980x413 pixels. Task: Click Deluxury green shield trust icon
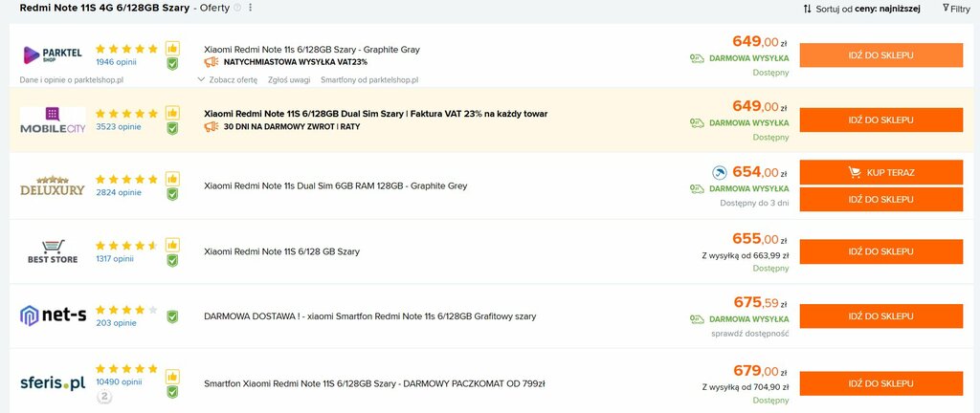point(172,193)
